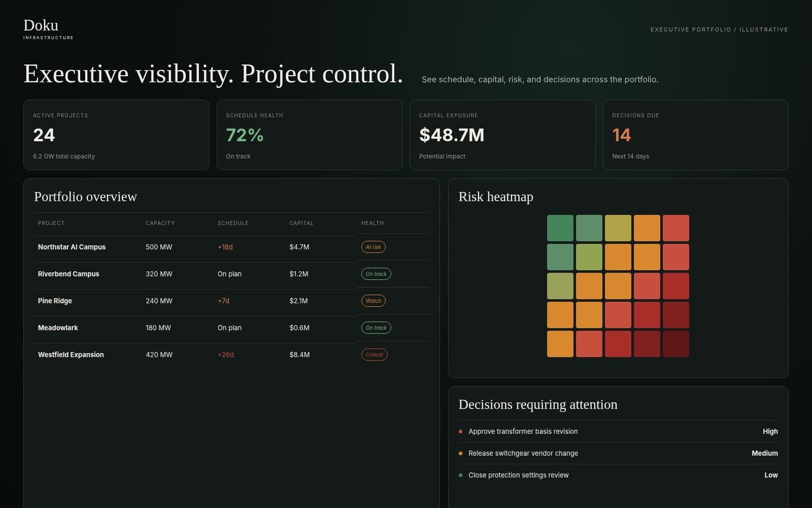
Task: Click the 500 MW capacity cell
Action: pyautogui.click(x=159, y=247)
